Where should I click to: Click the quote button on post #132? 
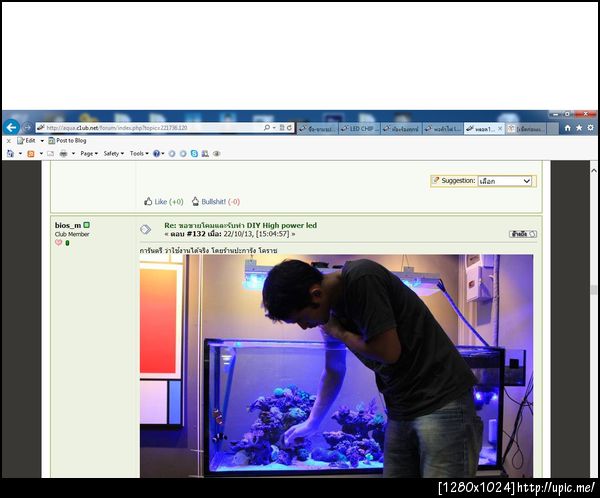point(523,234)
